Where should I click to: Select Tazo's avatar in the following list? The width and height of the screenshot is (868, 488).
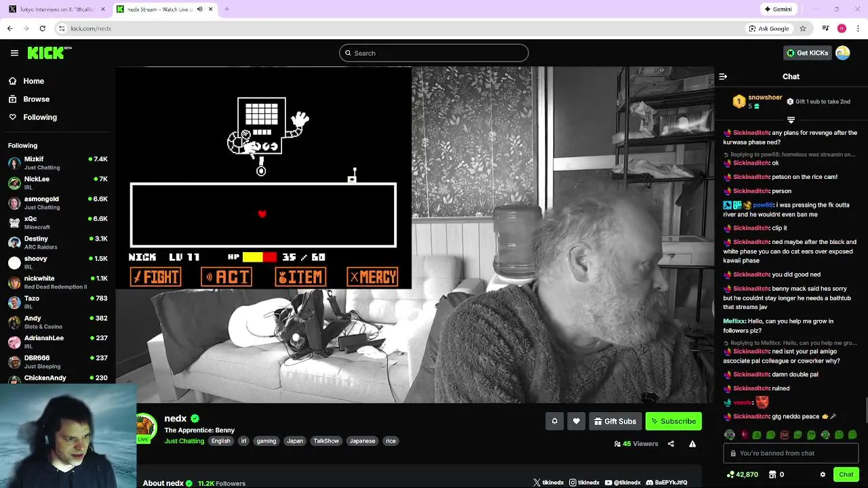[x=14, y=302]
